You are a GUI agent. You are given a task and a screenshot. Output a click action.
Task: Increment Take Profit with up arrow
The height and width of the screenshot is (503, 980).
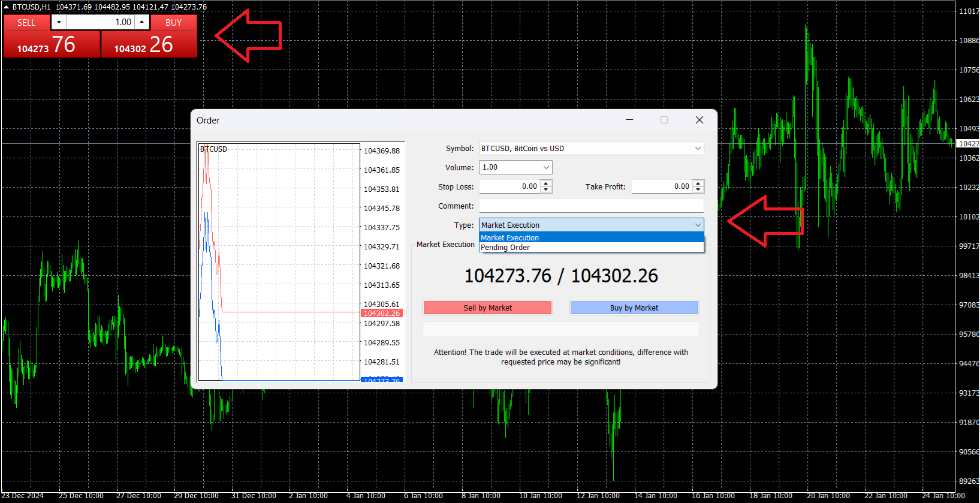coord(698,183)
